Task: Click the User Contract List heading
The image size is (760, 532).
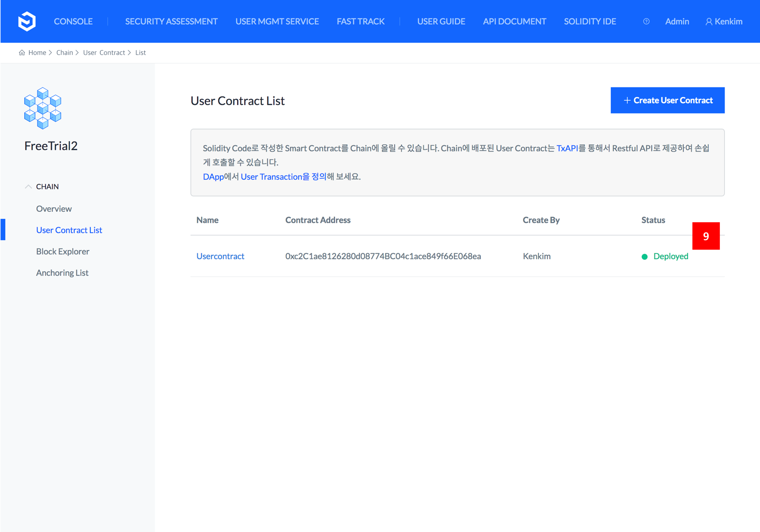Action: point(238,101)
